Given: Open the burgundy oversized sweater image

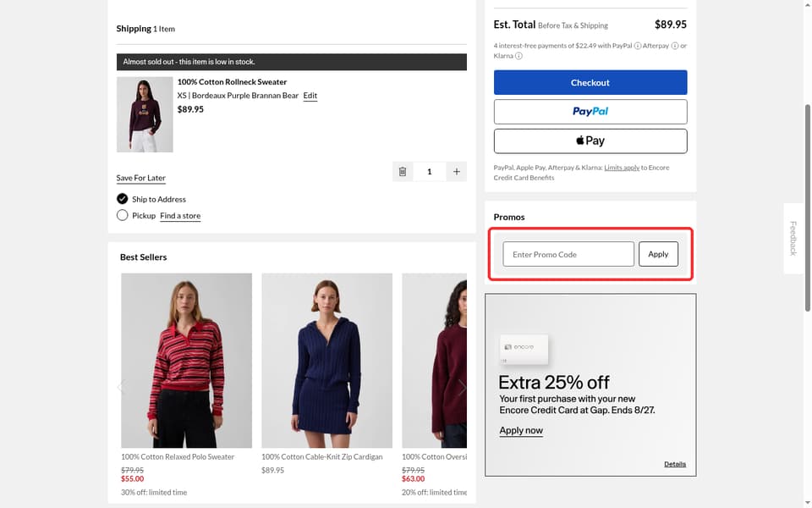Looking at the screenshot, I should pos(434,361).
